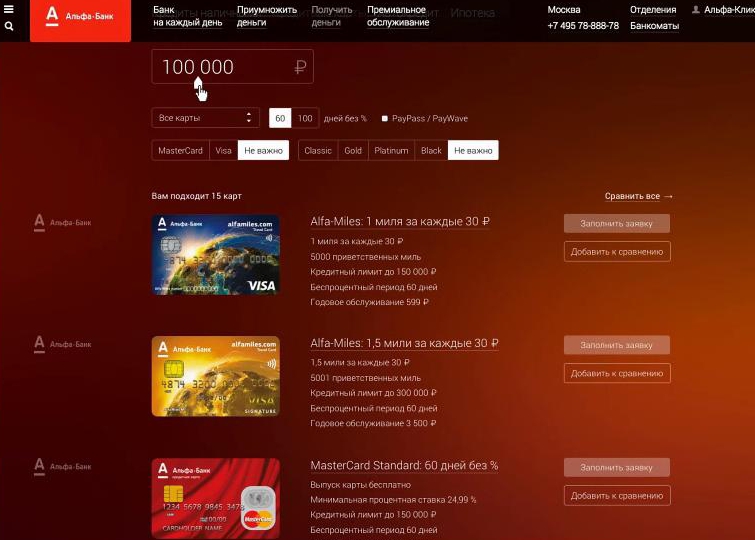This screenshot has height=540, width=755.
Task: Filter by Platinum card level
Action: pos(391,150)
